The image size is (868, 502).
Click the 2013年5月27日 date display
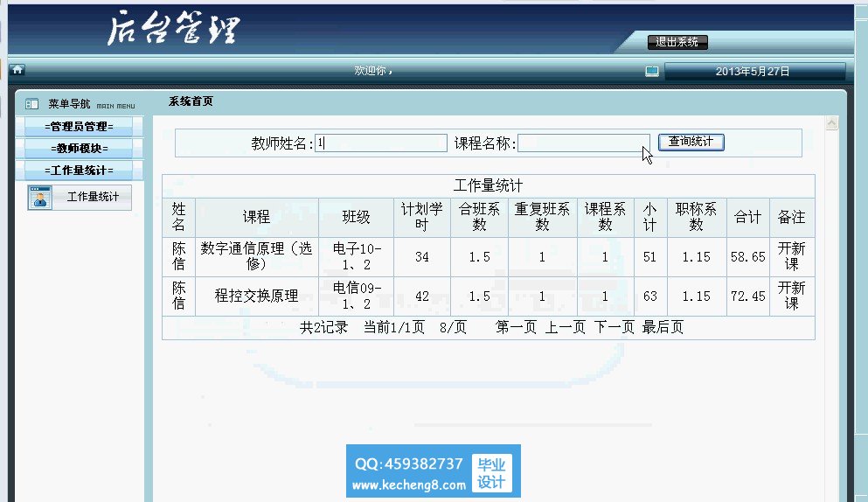pyautogui.click(x=753, y=72)
